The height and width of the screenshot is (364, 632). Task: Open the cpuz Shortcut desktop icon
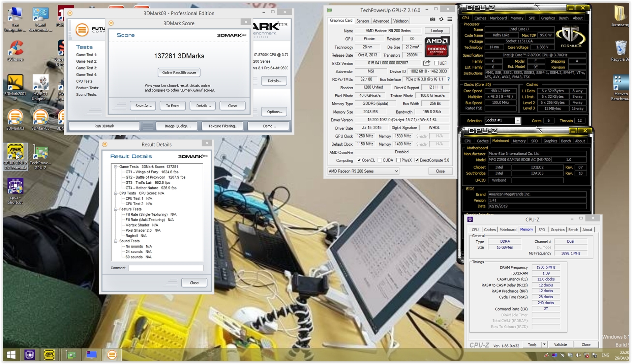[x=15, y=191]
